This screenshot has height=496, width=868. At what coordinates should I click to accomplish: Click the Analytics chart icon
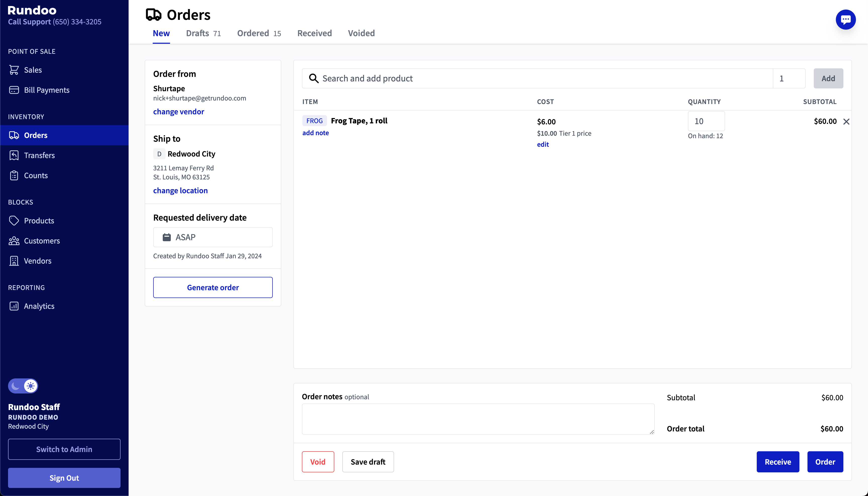(14, 306)
